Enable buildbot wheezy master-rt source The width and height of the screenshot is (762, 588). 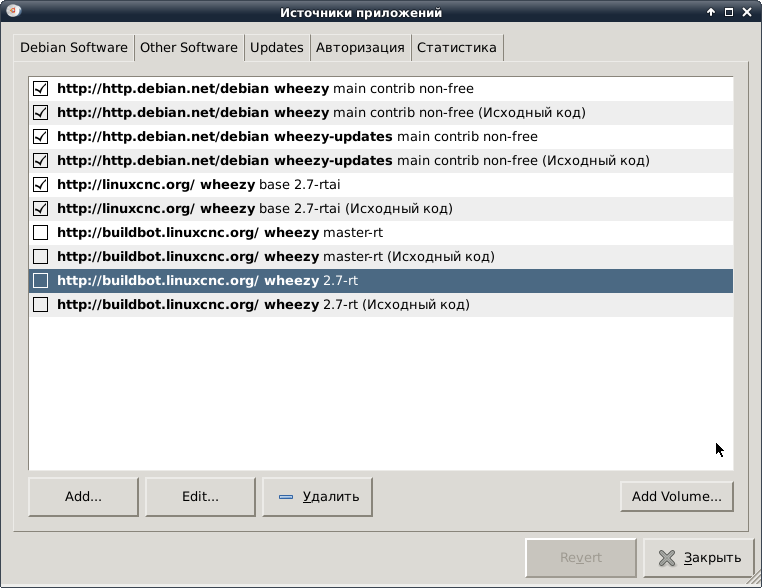point(40,233)
